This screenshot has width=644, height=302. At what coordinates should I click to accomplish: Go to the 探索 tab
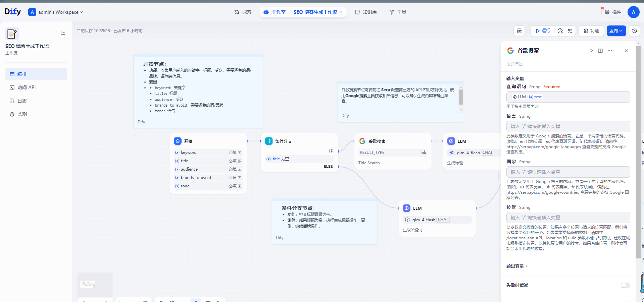coord(243,12)
